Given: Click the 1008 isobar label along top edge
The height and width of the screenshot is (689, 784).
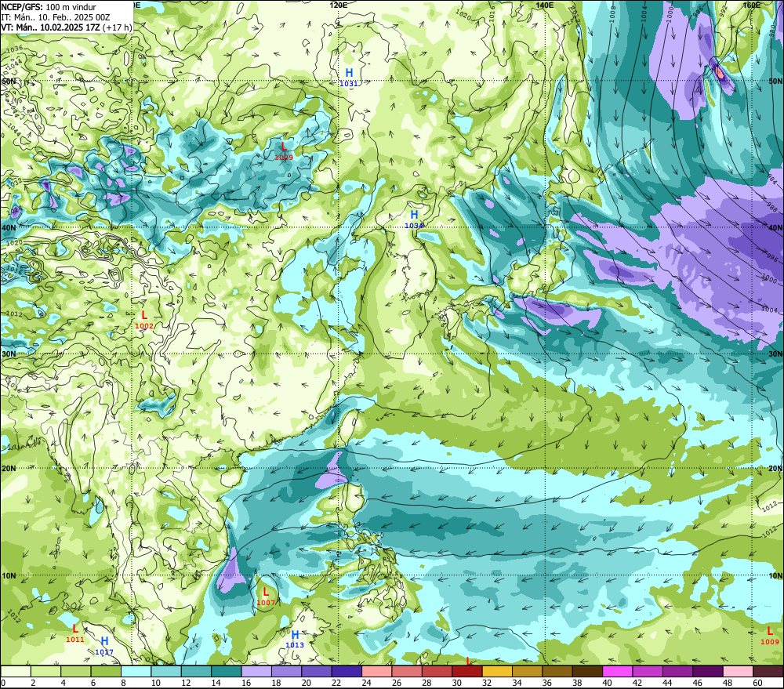Looking at the screenshot, I should (x=614, y=14).
